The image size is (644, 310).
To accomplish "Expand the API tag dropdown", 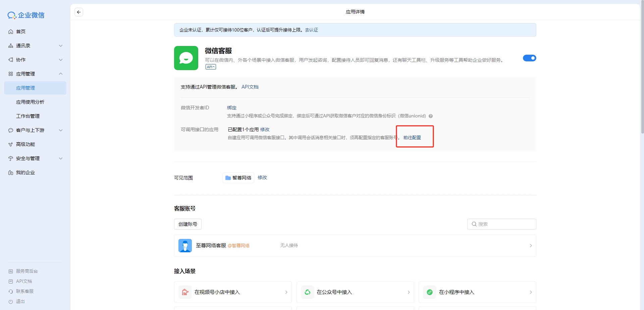I will 211,67.
